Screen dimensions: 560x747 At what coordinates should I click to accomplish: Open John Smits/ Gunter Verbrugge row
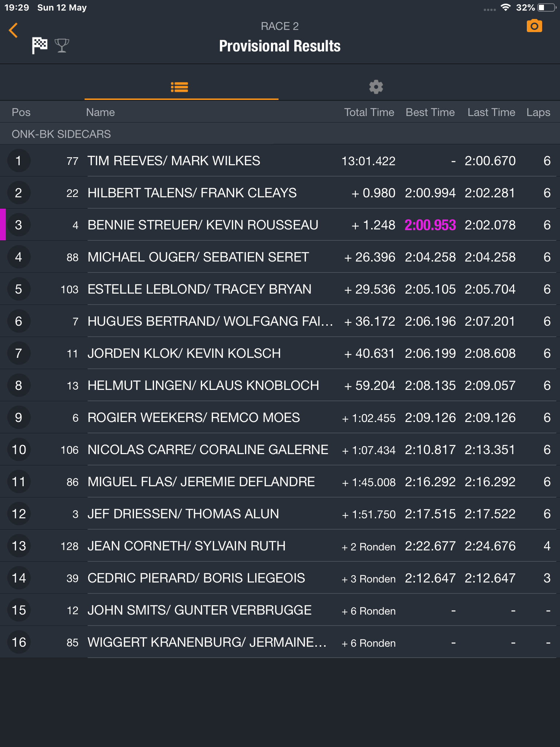coord(280,610)
